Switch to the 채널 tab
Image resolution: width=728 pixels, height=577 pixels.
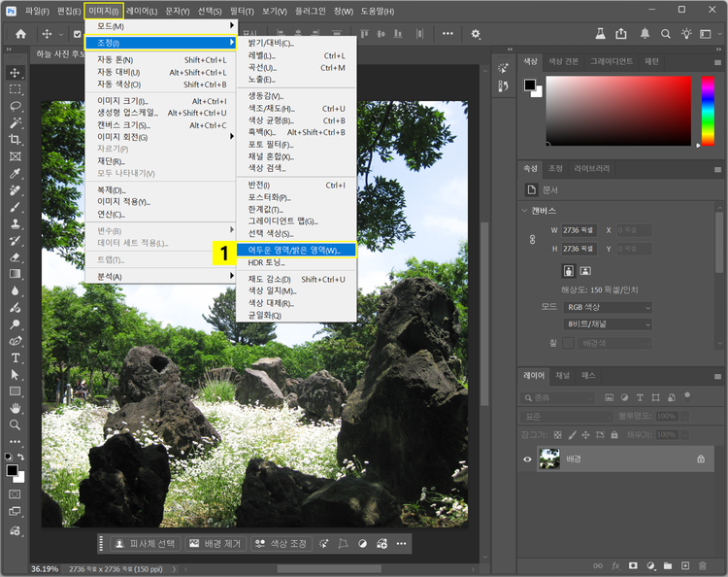(562, 375)
